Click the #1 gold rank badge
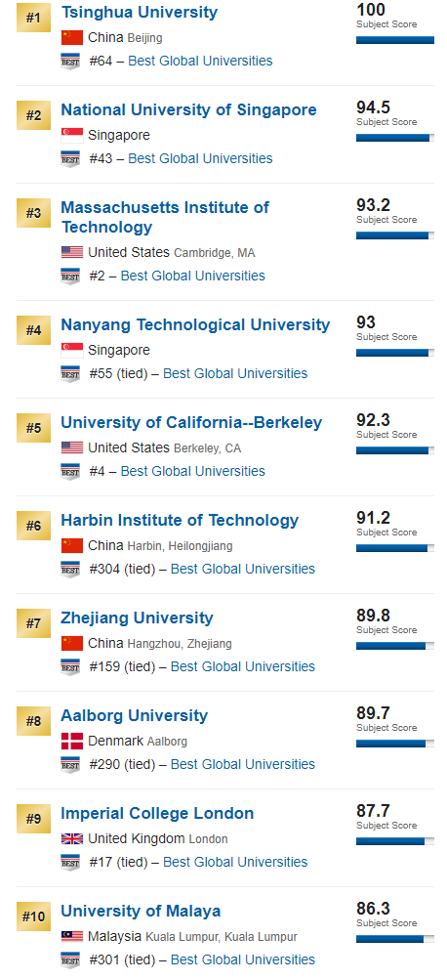The width and height of the screenshot is (447, 980). click(x=33, y=18)
